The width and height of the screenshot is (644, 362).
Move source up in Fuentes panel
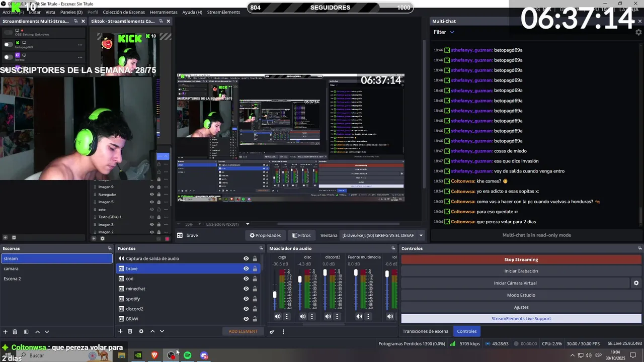(x=152, y=331)
